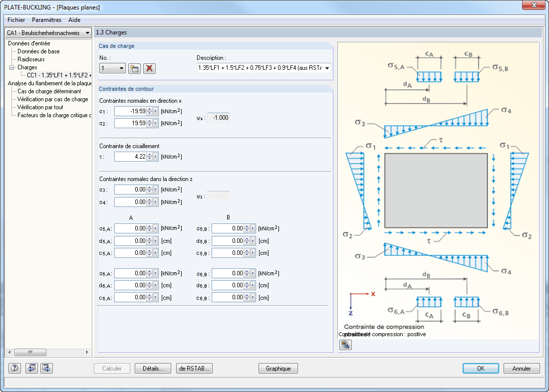
Task: Click the σ4 input field
Action: 131,202
